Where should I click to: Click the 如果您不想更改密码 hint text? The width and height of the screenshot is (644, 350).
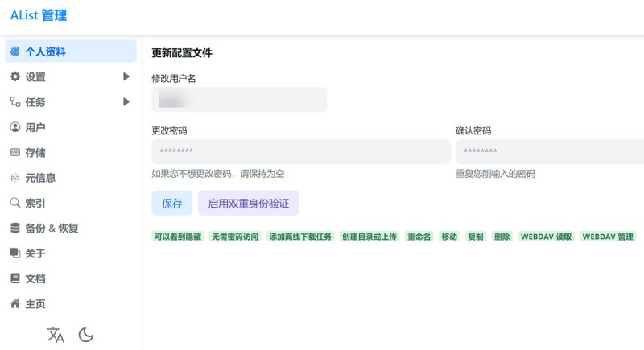click(218, 173)
